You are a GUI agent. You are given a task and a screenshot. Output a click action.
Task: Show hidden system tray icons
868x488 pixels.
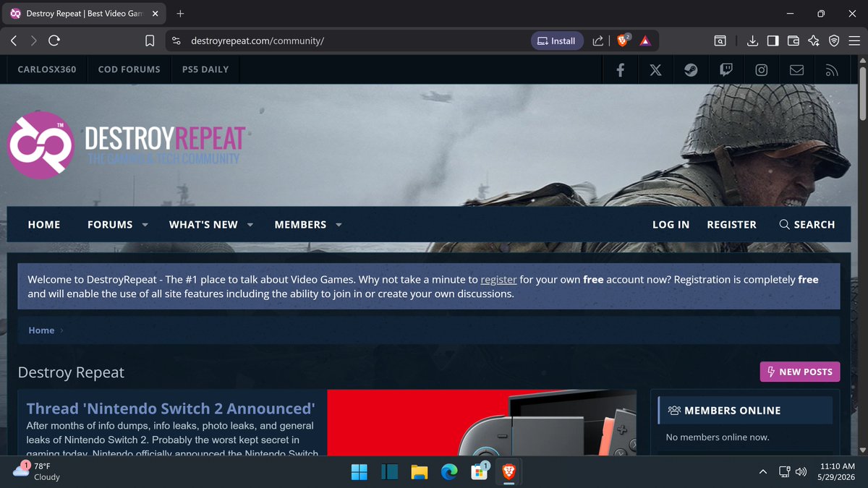pos(763,472)
